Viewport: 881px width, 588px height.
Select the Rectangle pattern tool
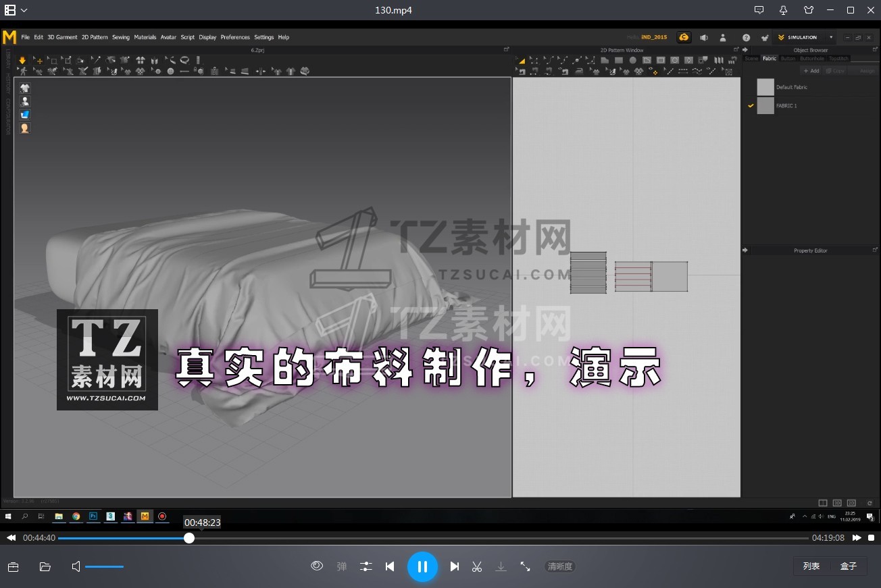pos(619,60)
